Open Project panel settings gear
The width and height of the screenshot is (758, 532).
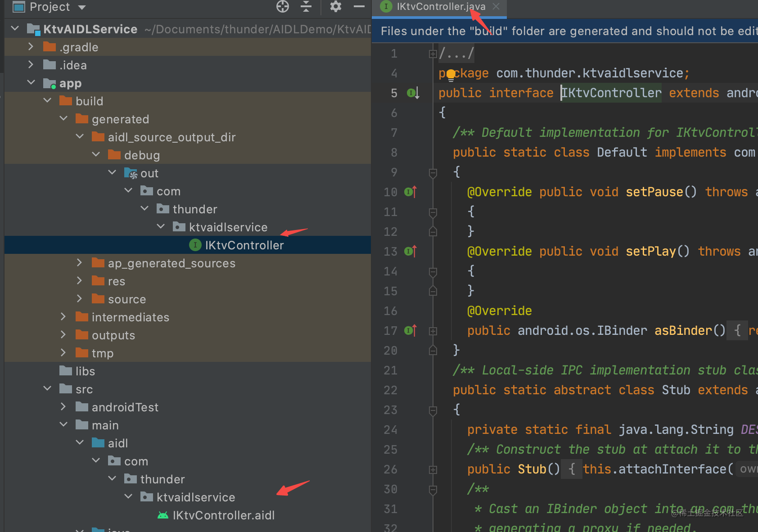(336, 6)
